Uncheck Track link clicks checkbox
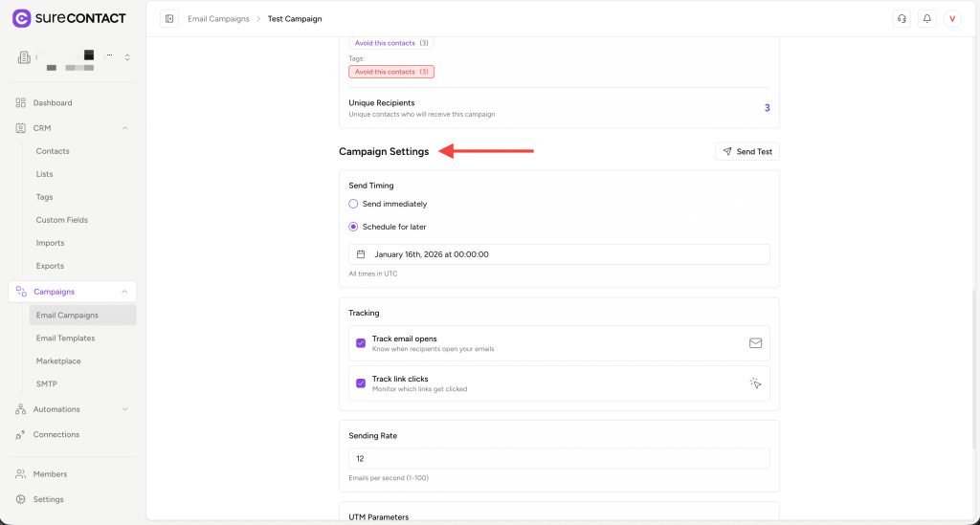The height and width of the screenshot is (525, 980). (361, 383)
